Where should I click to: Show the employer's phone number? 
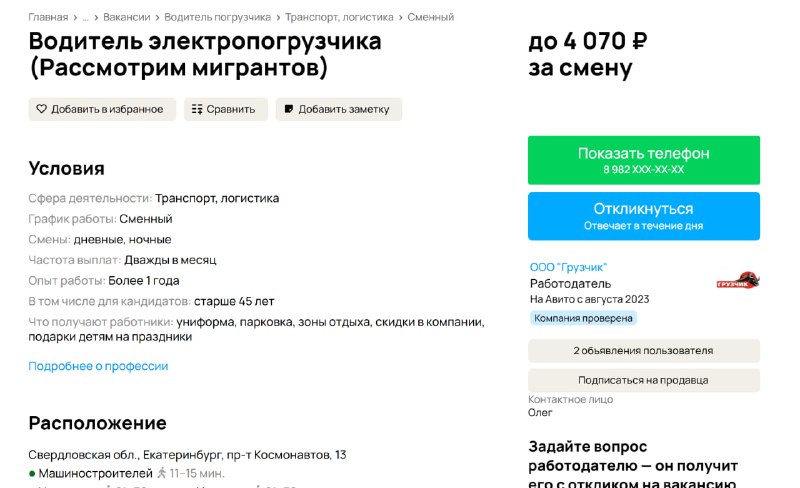click(x=644, y=160)
